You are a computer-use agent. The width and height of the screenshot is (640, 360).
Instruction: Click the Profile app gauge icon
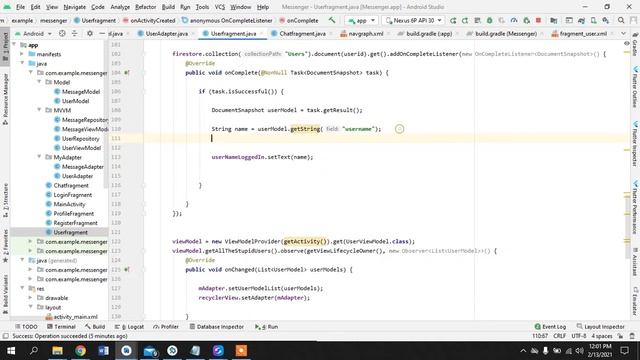514,20
